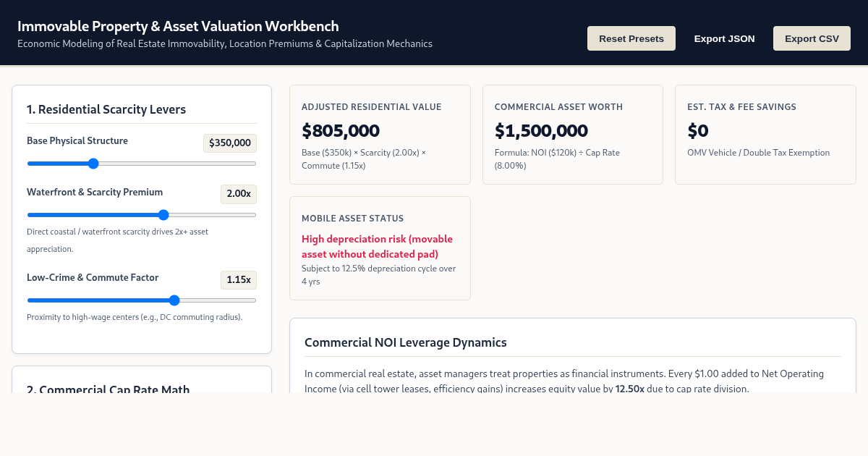Open the $805,000 adjusted residential value
The height and width of the screenshot is (456, 868).
(x=341, y=131)
